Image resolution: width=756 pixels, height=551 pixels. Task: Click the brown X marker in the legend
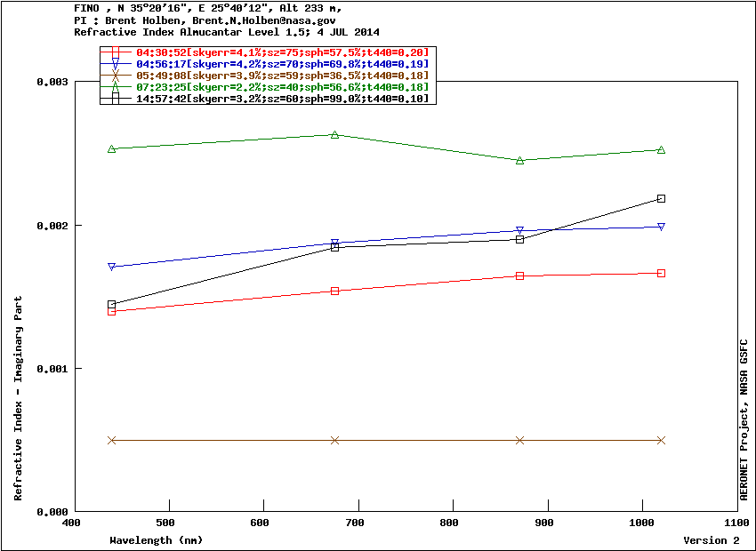click(x=116, y=76)
